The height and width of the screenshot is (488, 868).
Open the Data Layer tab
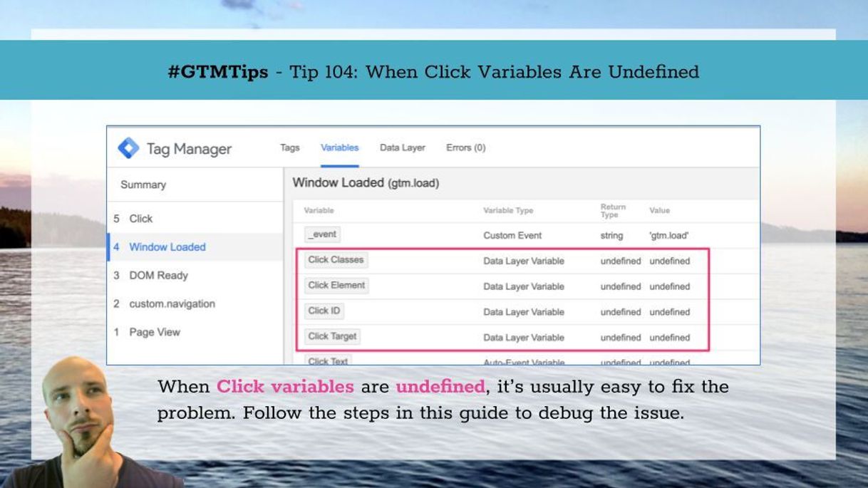[x=402, y=147]
